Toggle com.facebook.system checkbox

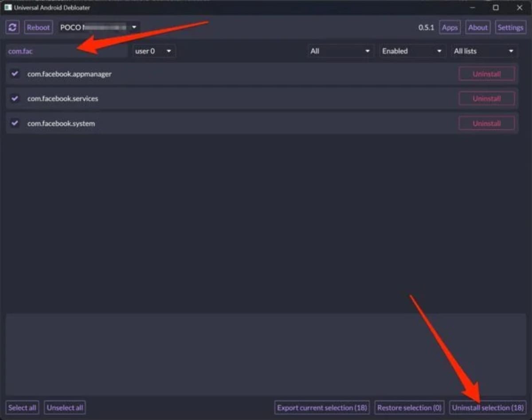coord(15,123)
